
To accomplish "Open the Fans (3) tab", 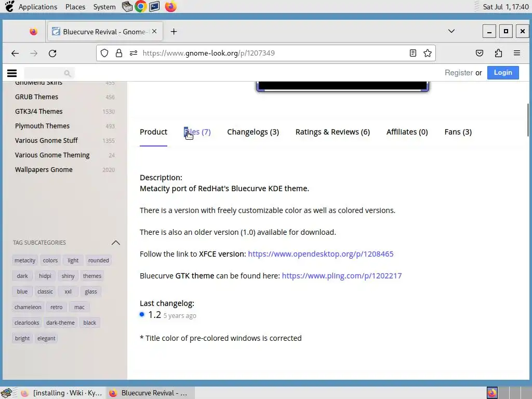I will [458, 132].
